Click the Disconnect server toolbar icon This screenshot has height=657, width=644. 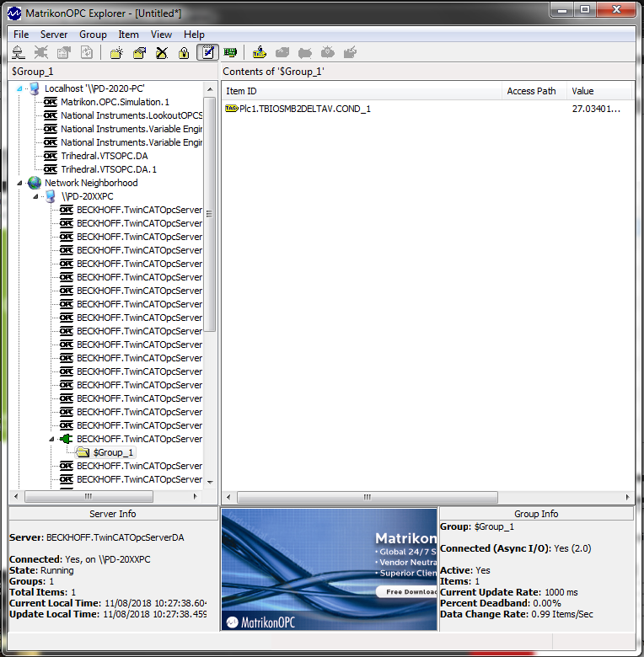pos(41,52)
